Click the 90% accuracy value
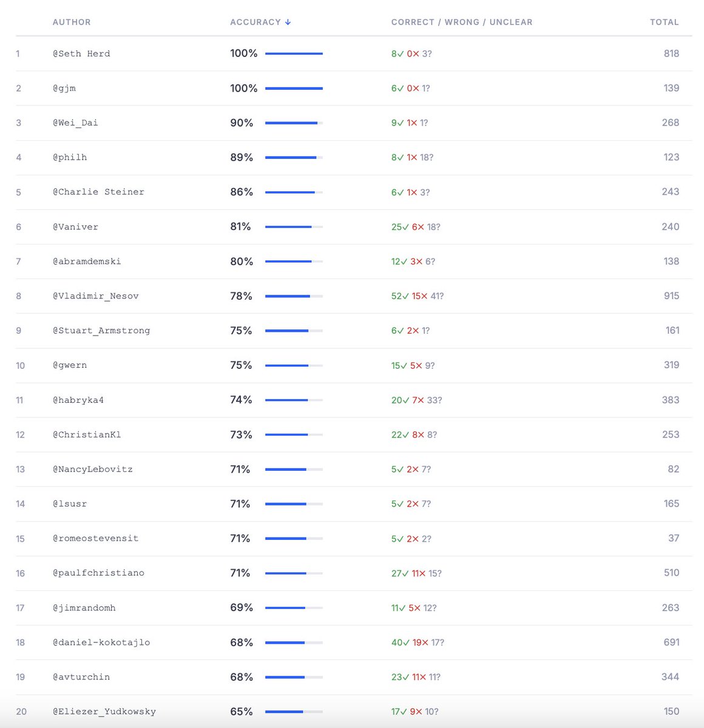Viewport: 704px width, 728px height. point(242,123)
